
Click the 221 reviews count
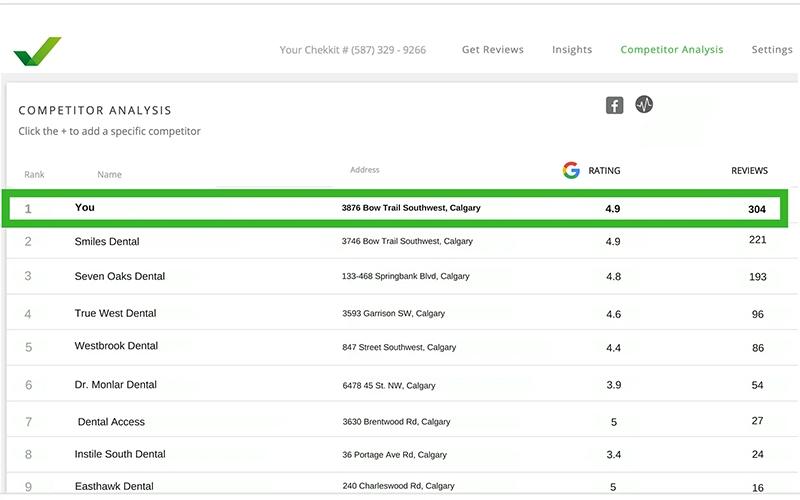coord(758,240)
